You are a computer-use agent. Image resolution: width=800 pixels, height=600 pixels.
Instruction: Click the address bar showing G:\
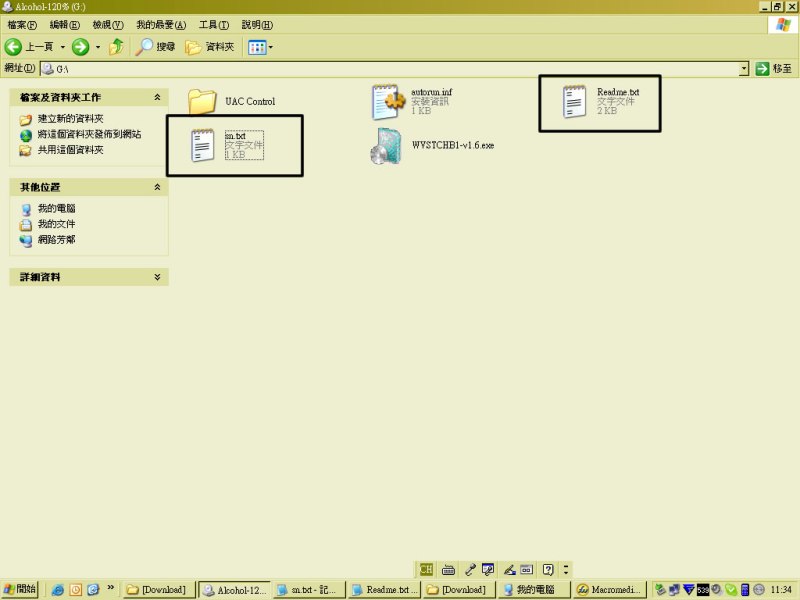390,69
